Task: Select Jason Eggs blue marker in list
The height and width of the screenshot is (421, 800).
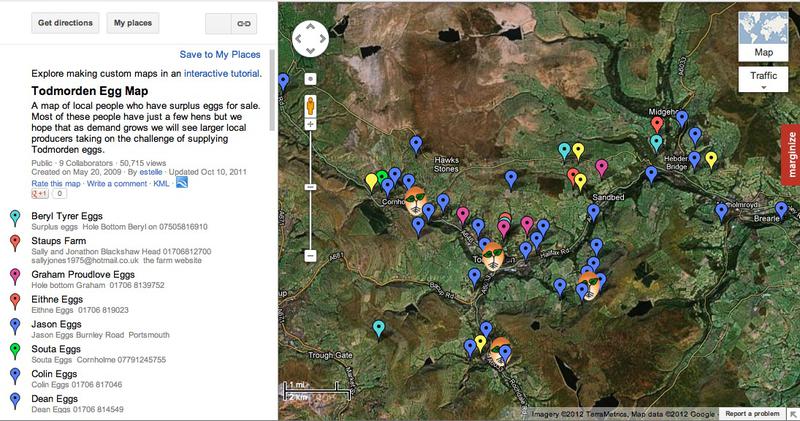Action: click(x=15, y=326)
